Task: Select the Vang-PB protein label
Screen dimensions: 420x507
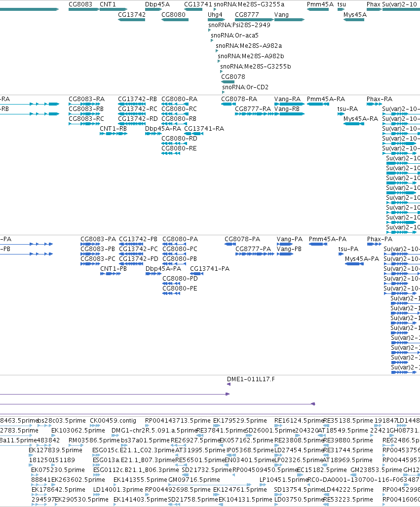Action: pyautogui.click(x=289, y=249)
